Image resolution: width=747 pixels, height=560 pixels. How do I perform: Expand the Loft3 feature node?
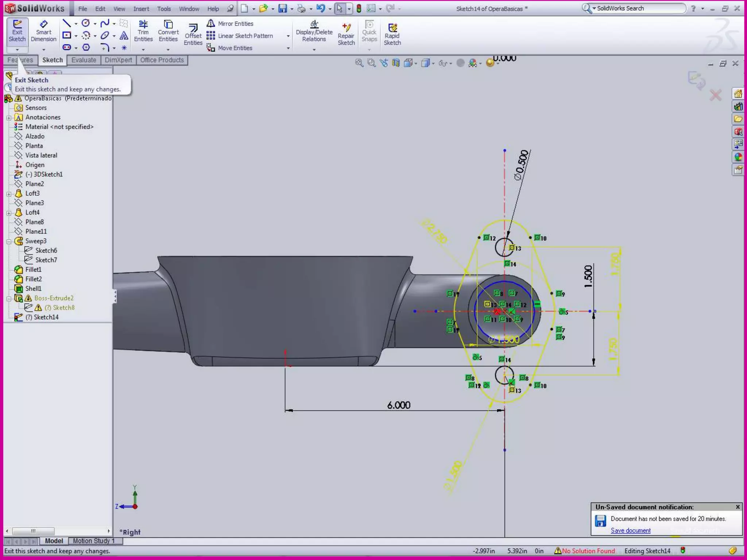(x=9, y=194)
